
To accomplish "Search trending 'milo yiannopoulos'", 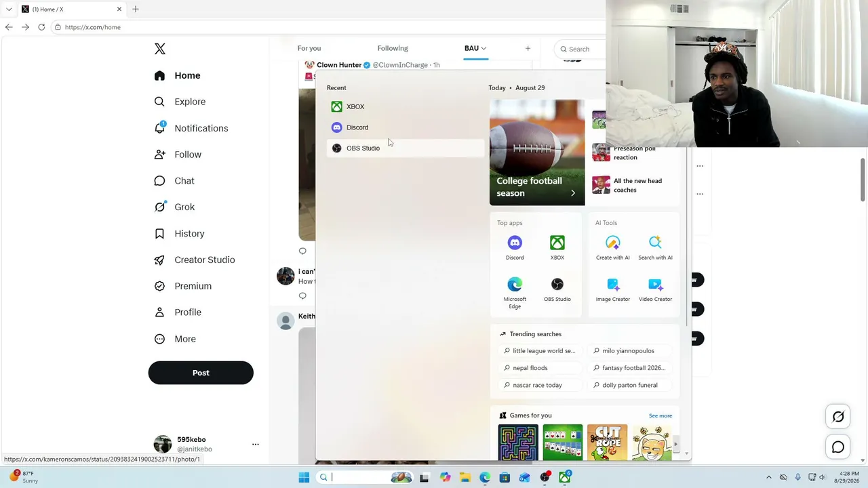I will coord(631,351).
